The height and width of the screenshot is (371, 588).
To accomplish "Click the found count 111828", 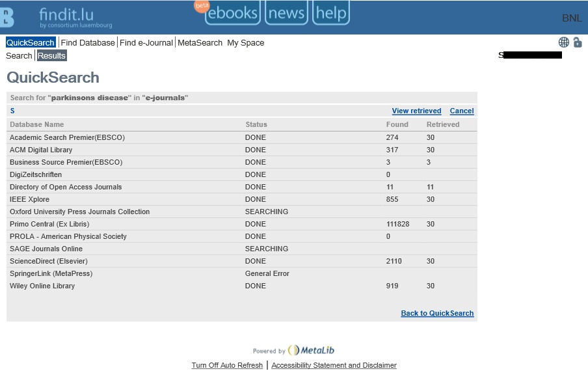I will [398, 224].
